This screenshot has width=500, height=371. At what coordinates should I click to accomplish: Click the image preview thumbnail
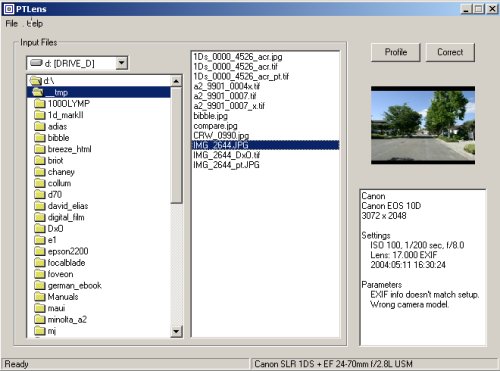tap(423, 125)
